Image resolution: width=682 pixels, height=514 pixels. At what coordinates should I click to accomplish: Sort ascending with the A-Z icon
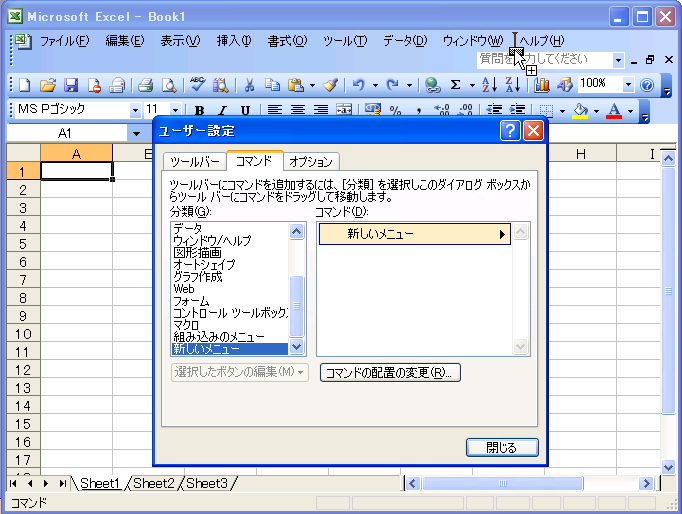(489, 85)
